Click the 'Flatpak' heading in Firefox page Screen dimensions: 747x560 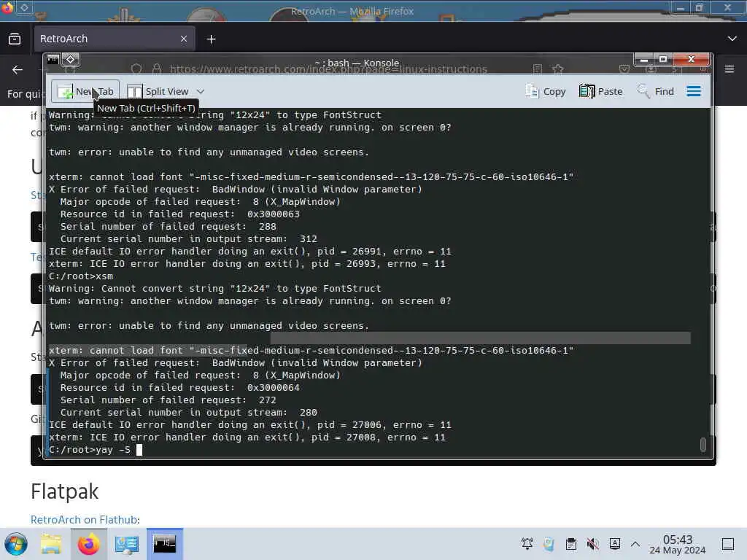64,492
